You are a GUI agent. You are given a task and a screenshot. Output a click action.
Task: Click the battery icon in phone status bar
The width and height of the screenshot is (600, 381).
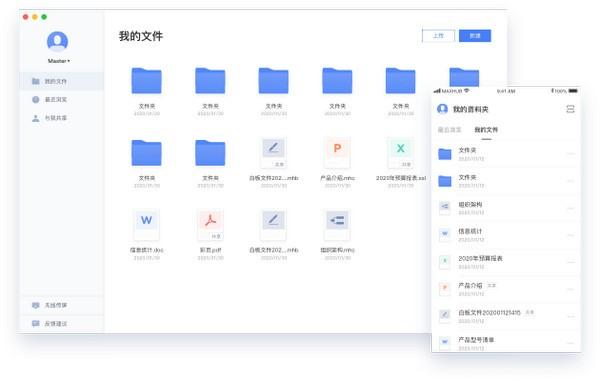[x=573, y=91]
